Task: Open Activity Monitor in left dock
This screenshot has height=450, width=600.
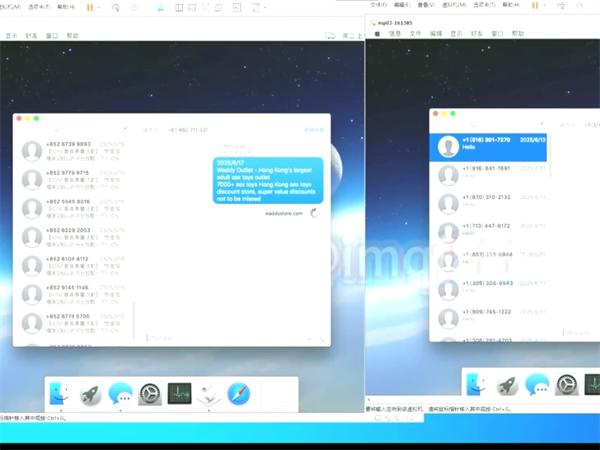Action: point(179,393)
